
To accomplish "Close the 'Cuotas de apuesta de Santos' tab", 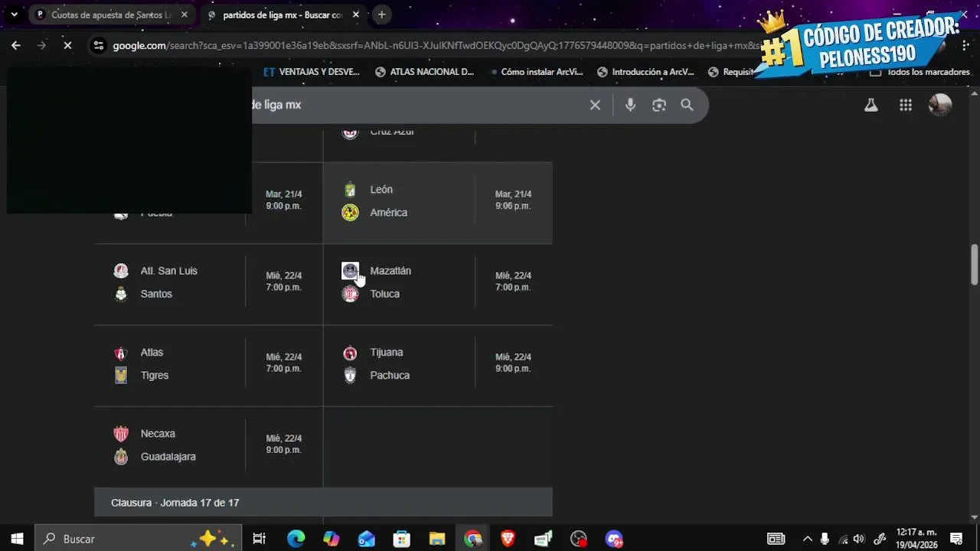I will click(185, 15).
